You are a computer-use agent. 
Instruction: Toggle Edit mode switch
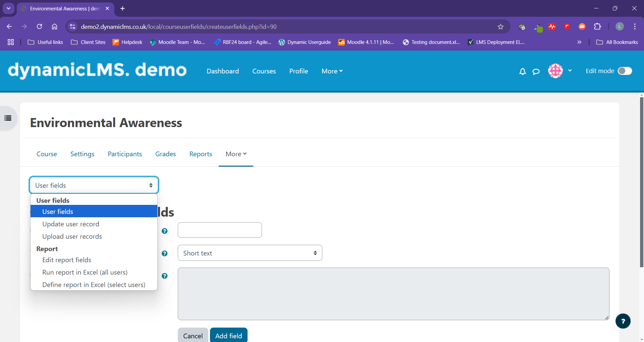pos(625,71)
